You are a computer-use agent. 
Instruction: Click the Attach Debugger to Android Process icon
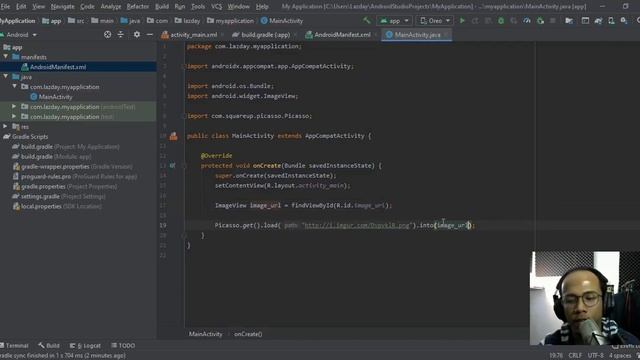coord(540,20)
